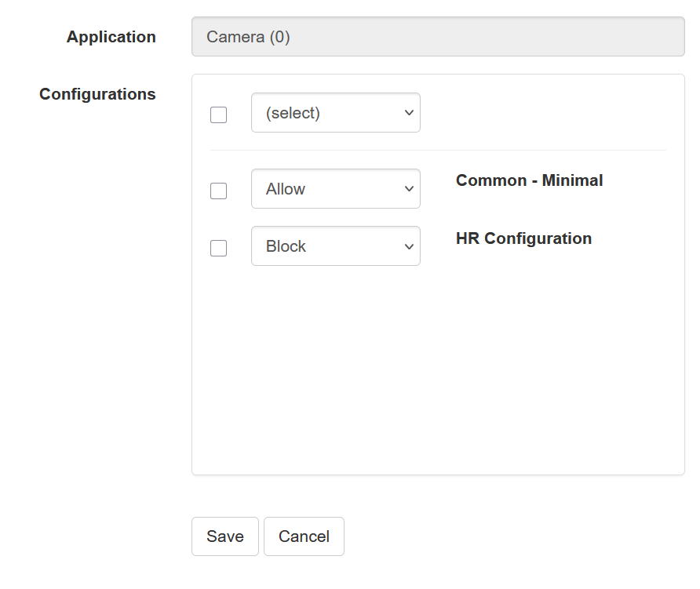700x589 pixels.
Task: Click the chevron arrow on the Block dropdown
Action: click(408, 246)
